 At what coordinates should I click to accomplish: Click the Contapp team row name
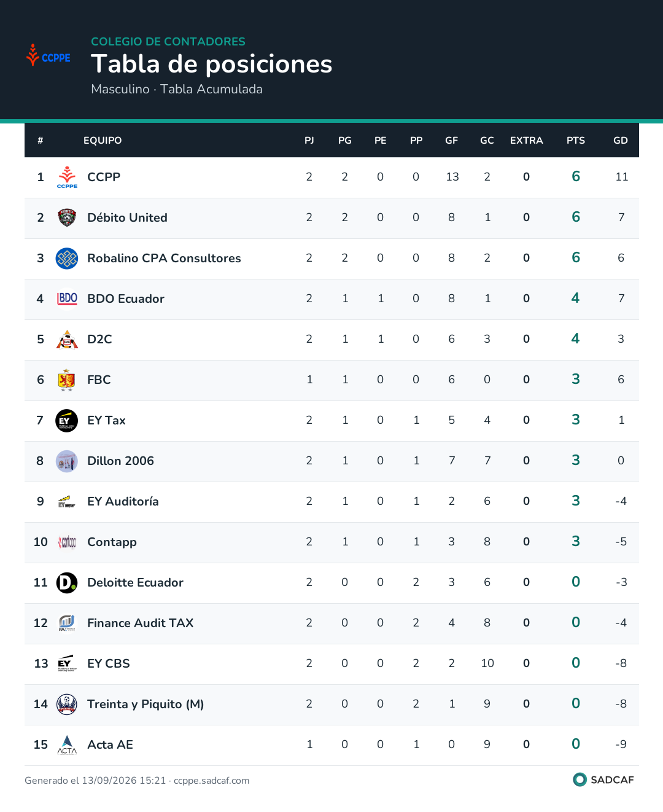[x=112, y=542]
